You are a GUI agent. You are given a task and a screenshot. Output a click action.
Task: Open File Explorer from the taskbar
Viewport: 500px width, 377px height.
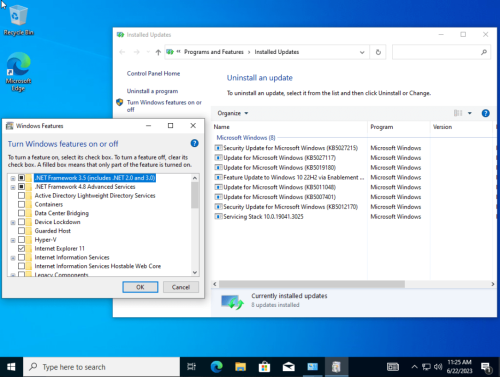tap(240, 367)
